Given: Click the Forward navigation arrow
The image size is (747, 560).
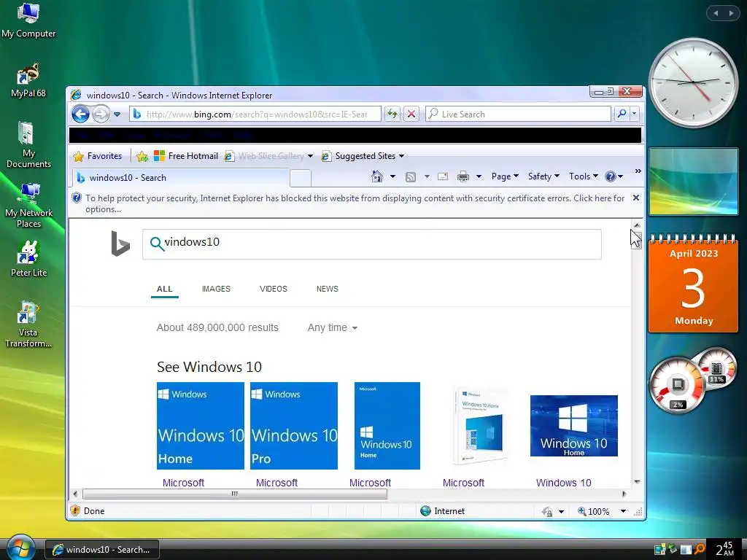Looking at the screenshot, I should [101, 114].
